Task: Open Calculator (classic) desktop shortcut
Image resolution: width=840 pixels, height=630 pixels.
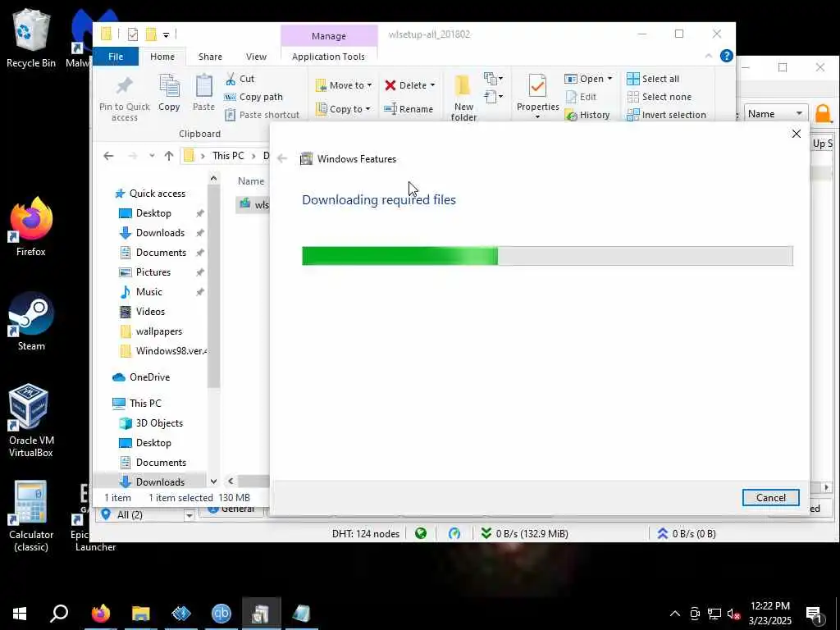Action: coord(30,517)
